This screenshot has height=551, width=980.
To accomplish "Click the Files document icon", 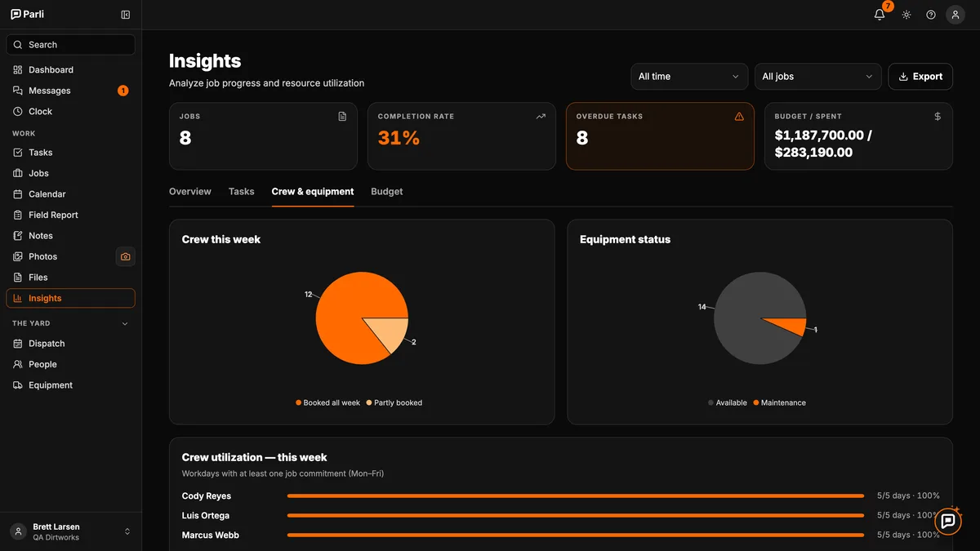I will [x=18, y=278].
